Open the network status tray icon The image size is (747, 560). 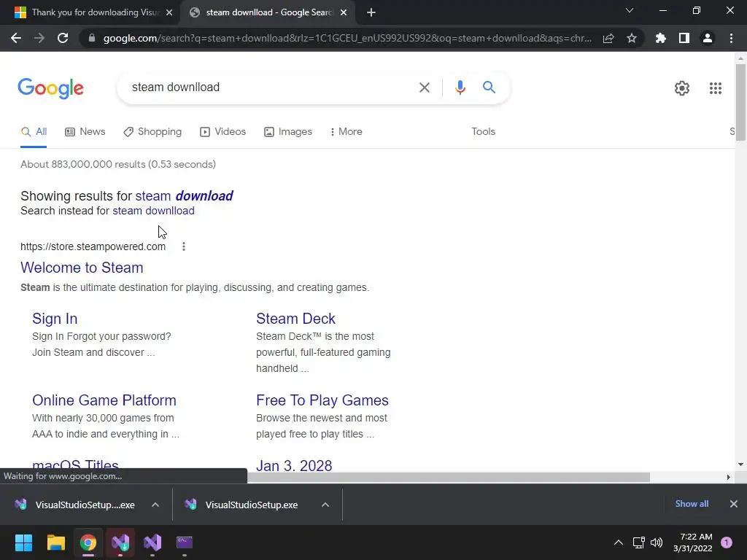coord(638,542)
